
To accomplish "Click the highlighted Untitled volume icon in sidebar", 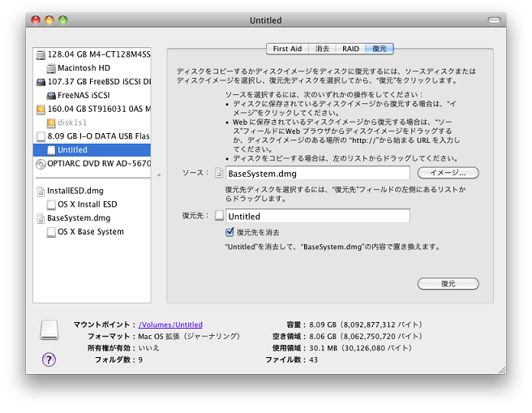I will click(x=51, y=150).
